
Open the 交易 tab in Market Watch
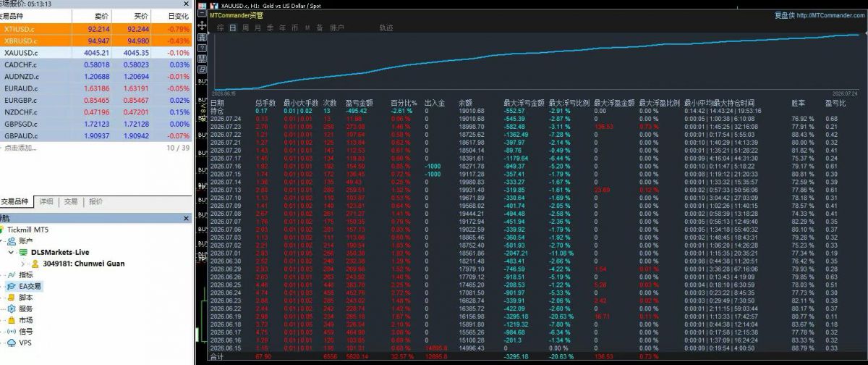[70, 202]
